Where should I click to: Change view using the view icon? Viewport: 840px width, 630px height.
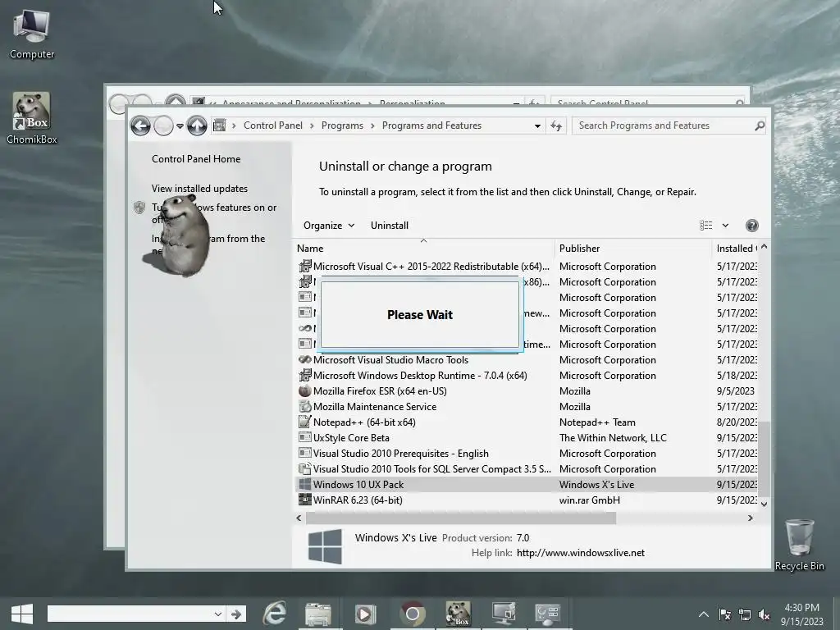click(x=706, y=226)
